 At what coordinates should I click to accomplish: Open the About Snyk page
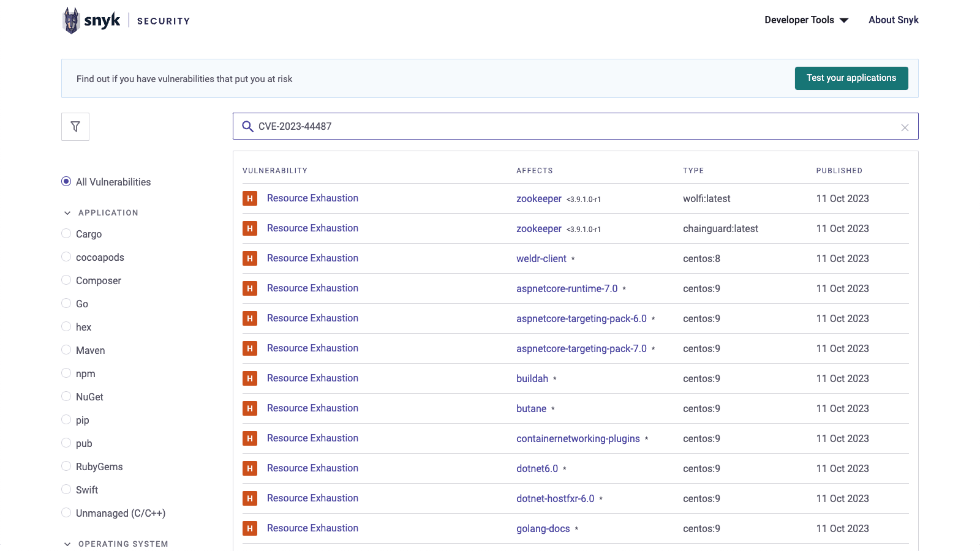point(894,20)
